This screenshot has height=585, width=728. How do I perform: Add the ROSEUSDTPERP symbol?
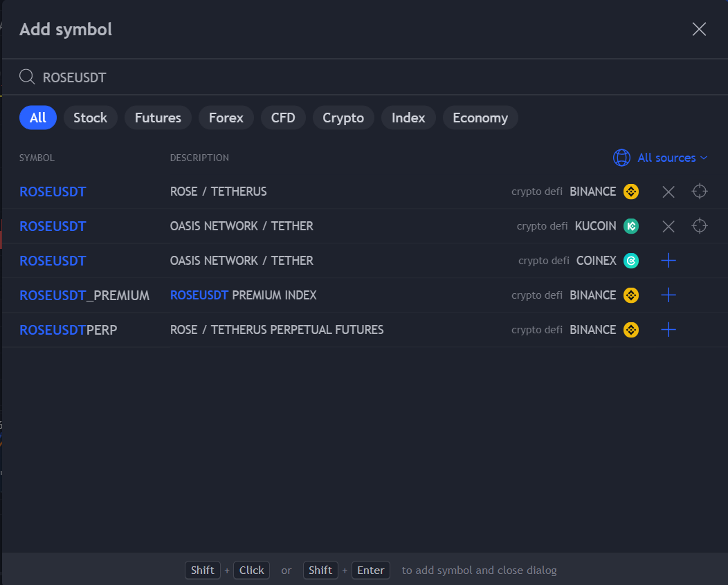pos(668,330)
